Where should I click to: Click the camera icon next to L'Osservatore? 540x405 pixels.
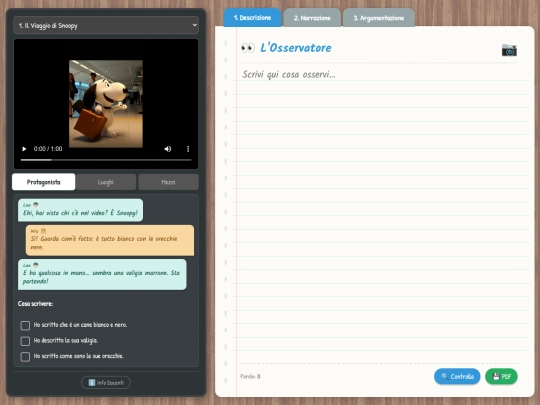coord(509,50)
